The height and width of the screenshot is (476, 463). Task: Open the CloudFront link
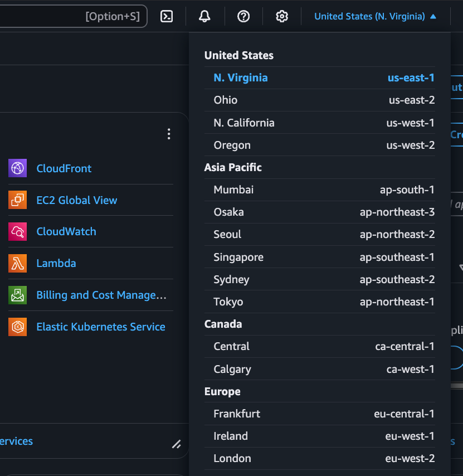coord(64,168)
